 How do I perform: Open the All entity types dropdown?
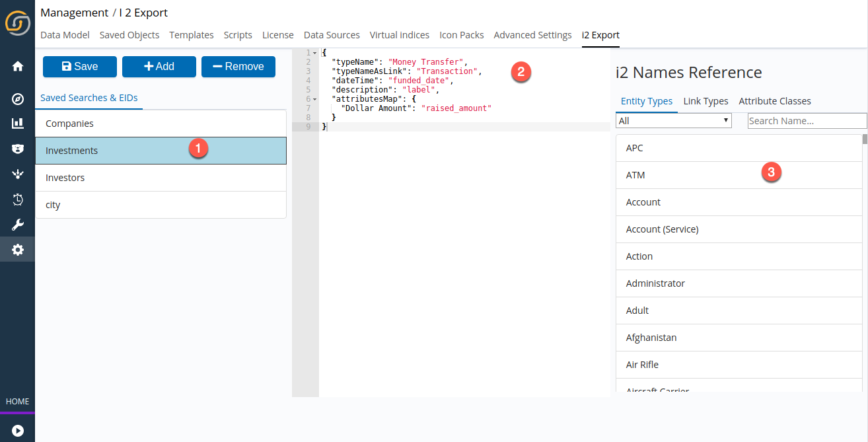[x=672, y=120]
